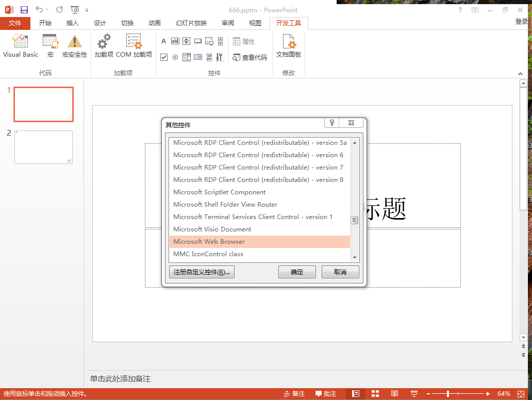Viewport: 532px width, 400px height.
Task: Start slideshow from beginning icon
Action: click(75, 10)
